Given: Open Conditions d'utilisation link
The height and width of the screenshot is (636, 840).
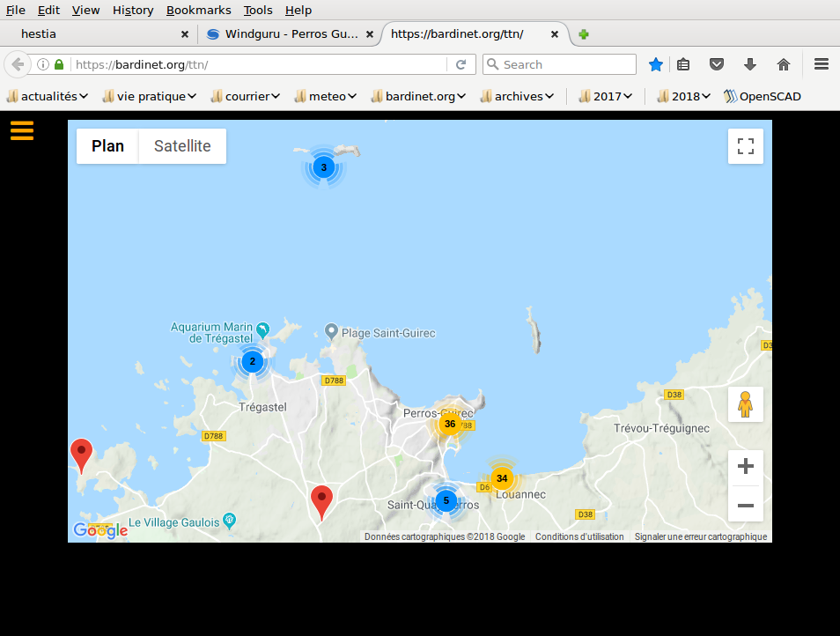Looking at the screenshot, I should click(579, 536).
